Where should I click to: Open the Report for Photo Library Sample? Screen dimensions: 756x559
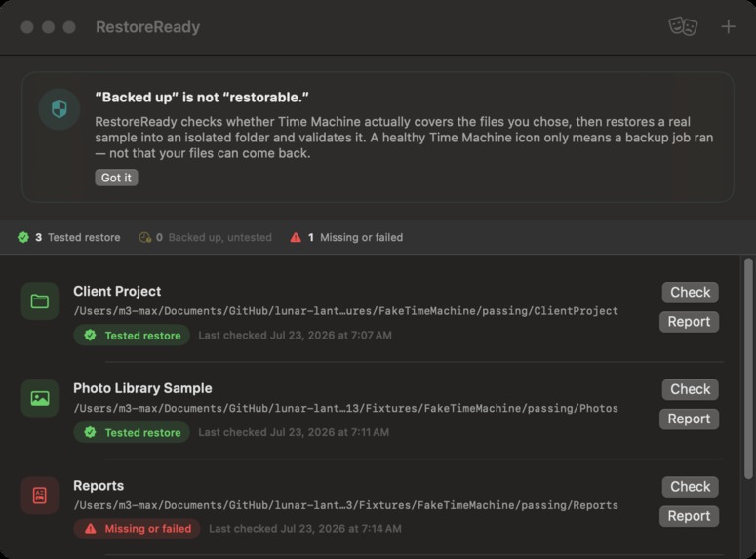tap(689, 419)
